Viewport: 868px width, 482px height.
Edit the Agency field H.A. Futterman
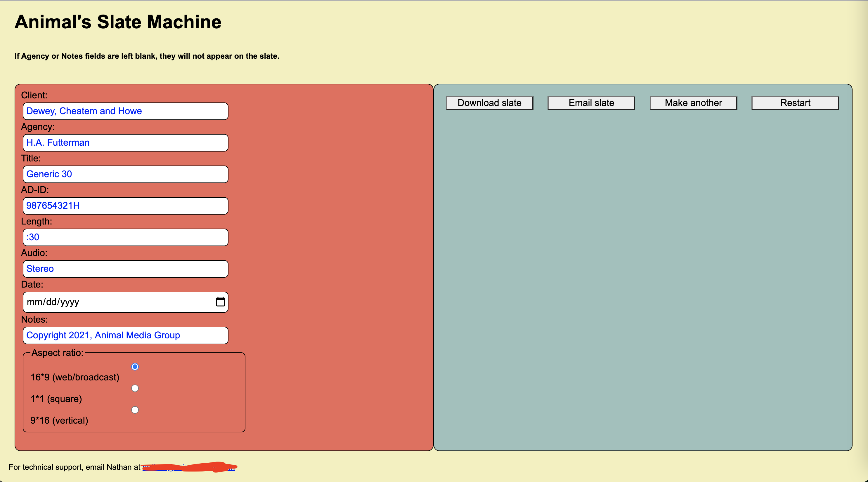tap(125, 143)
